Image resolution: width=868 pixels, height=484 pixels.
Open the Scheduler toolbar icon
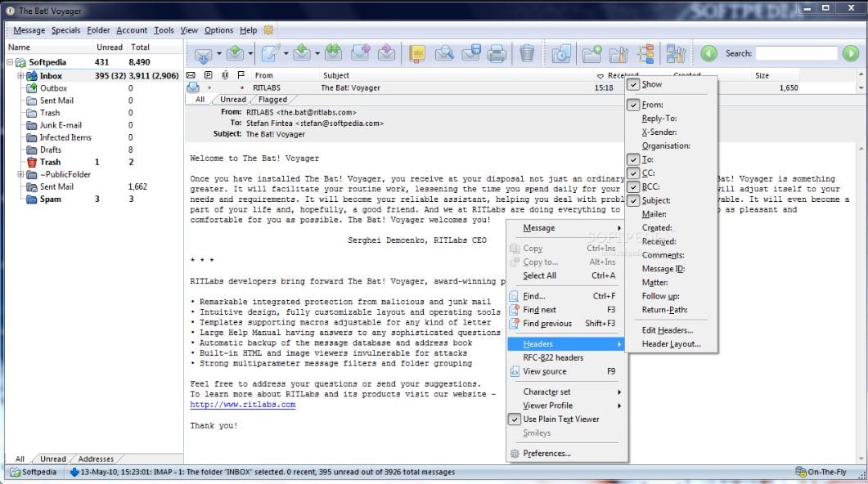[561, 54]
